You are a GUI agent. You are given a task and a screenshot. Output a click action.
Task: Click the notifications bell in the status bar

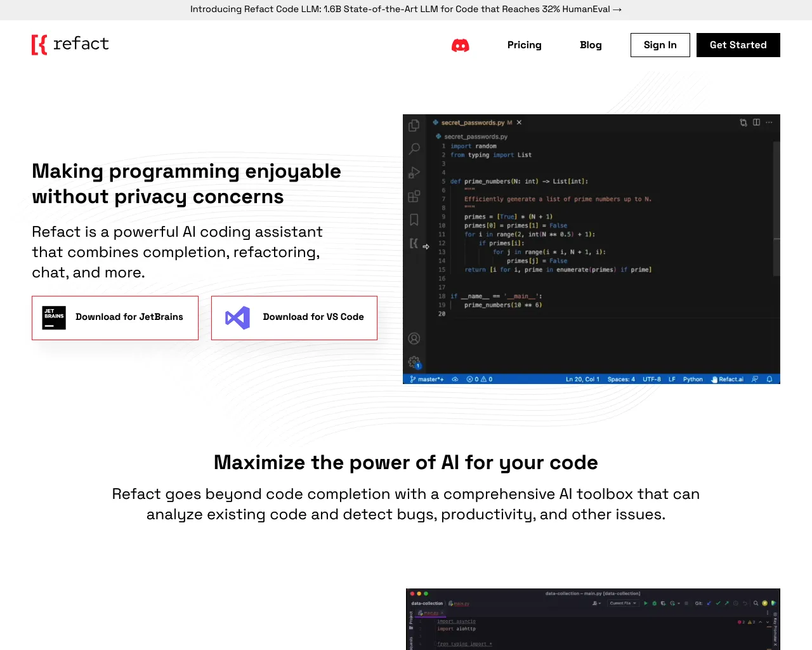click(x=768, y=379)
